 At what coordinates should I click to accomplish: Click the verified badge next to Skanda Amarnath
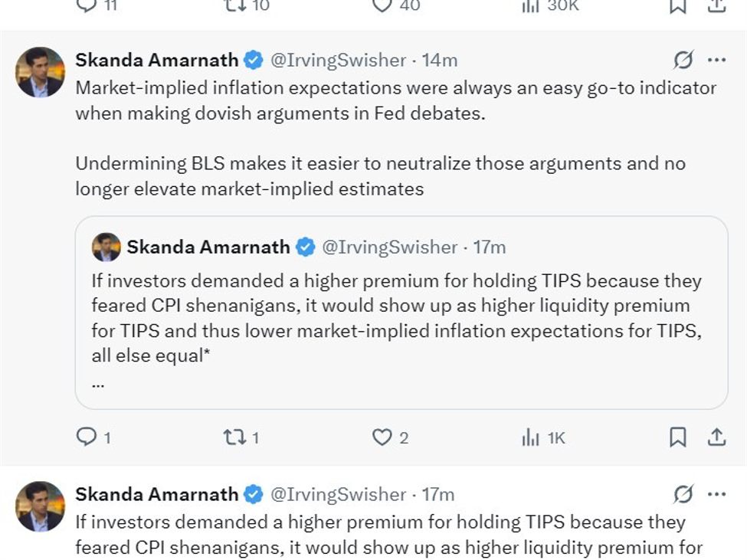pos(251,60)
